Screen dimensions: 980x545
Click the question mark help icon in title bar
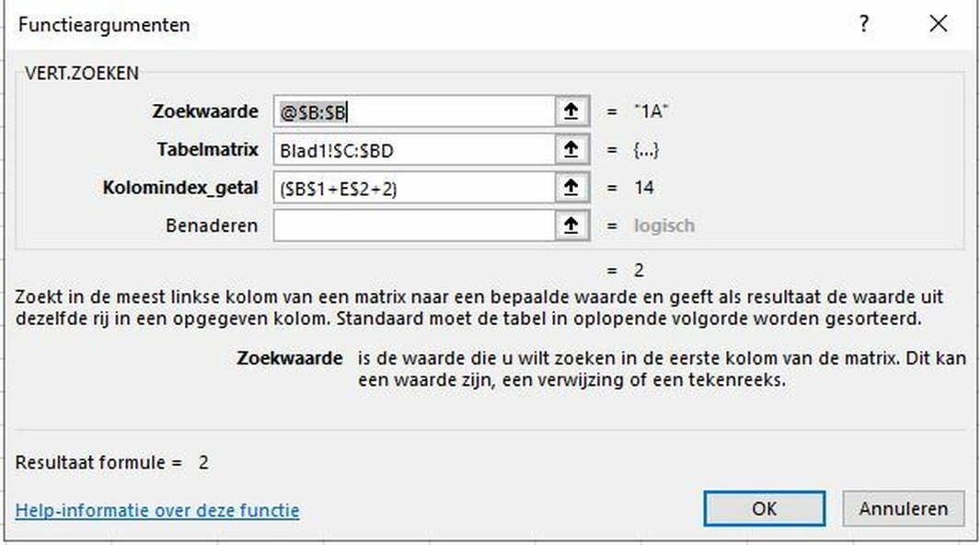tap(864, 25)
